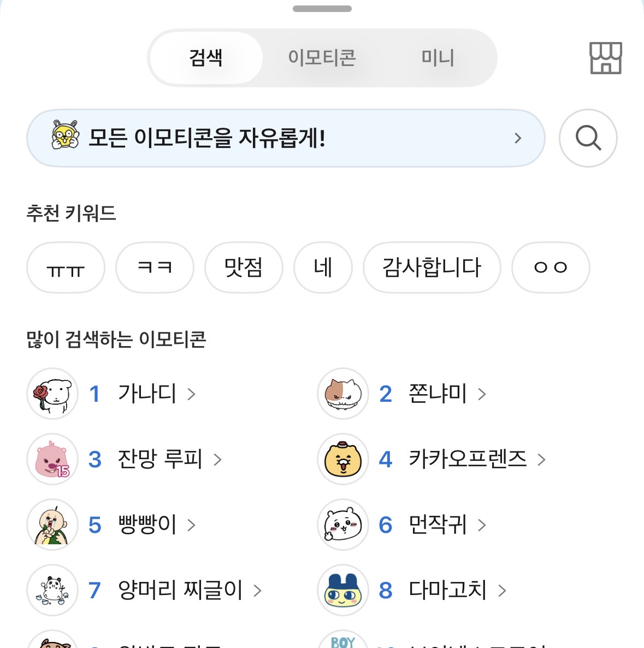Select the ㅋㅋ recommended keyword
The image size is (644, 648).
pos(155,267)
